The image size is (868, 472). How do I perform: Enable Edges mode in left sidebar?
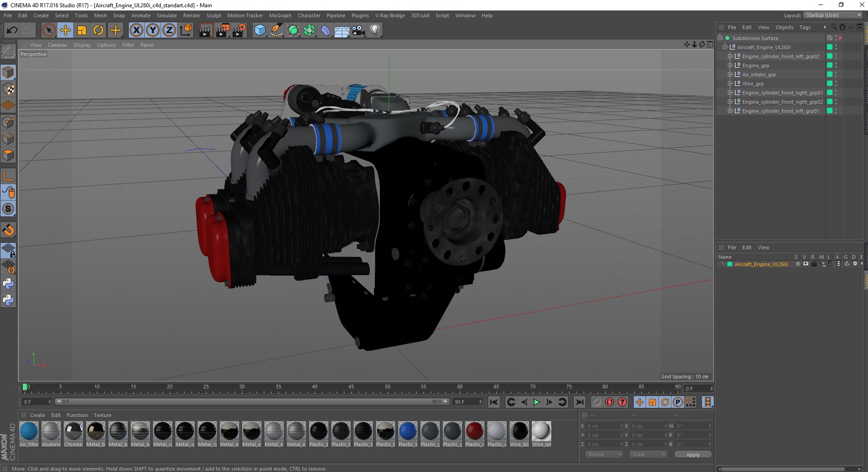8,139
